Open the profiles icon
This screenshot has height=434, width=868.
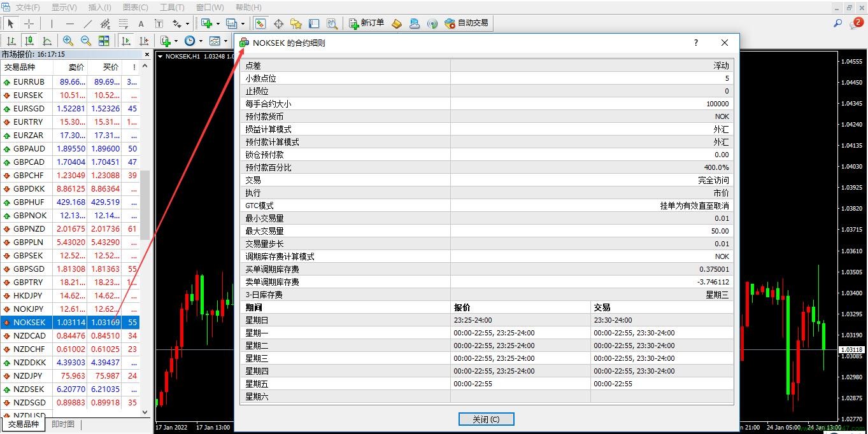point(231,24)
